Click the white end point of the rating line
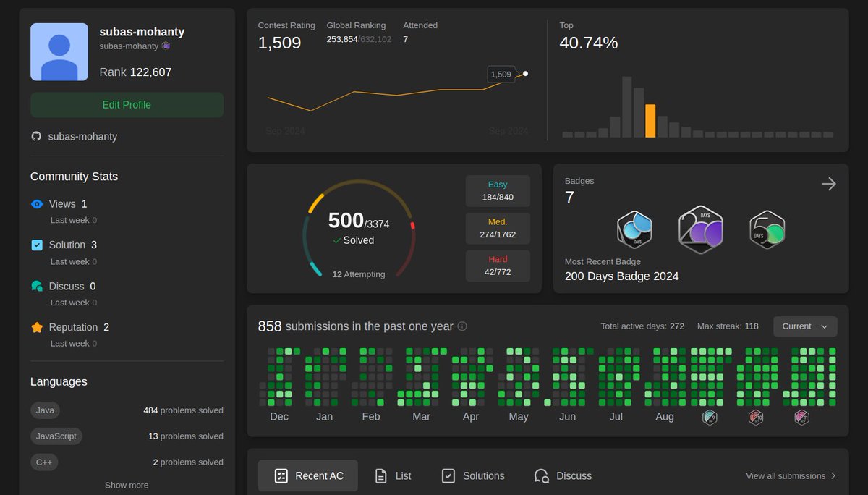 (525, 73)
